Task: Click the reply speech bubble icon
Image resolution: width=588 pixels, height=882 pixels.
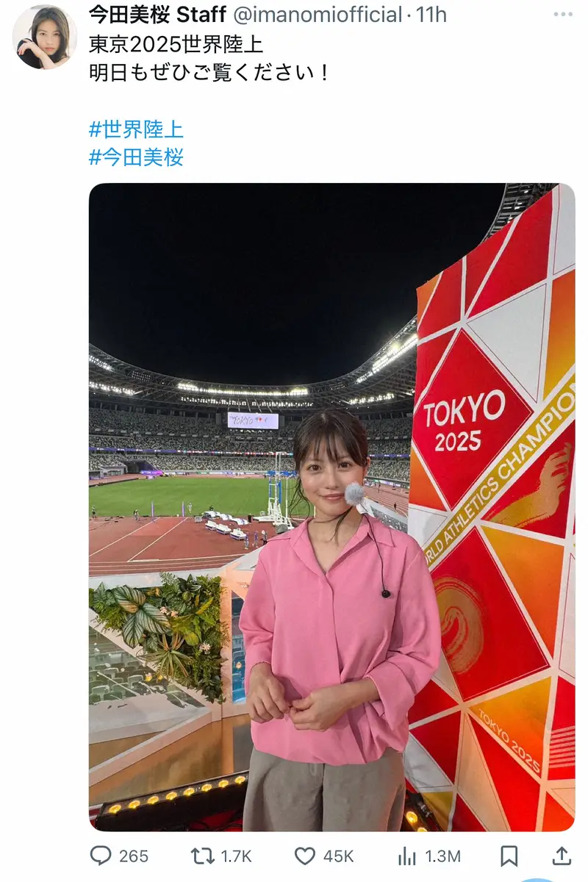Action: (100, 856)
